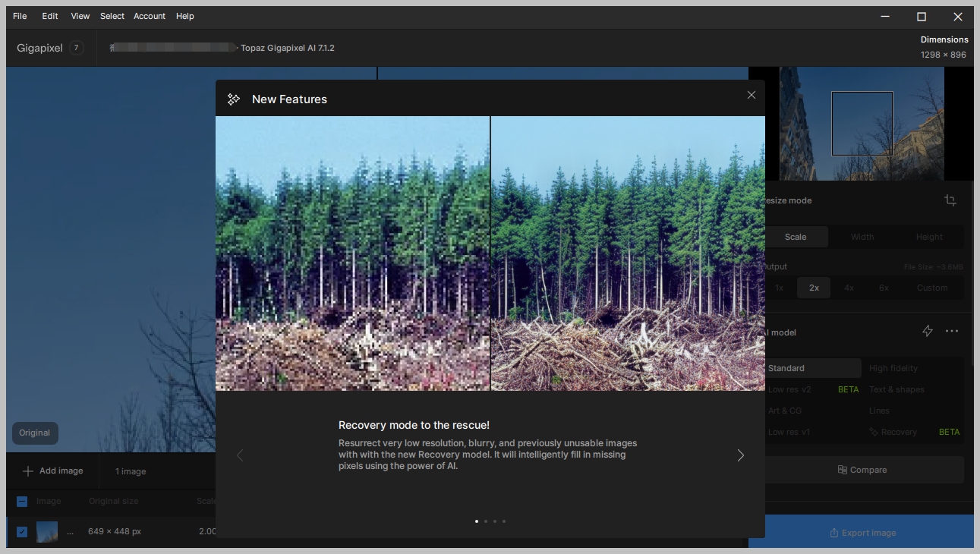Click the navigator preview thumbnail

pos(861,123)
